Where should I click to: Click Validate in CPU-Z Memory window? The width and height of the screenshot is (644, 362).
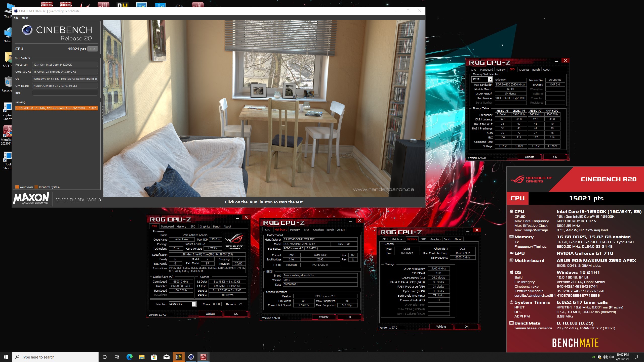coord(441,327)
